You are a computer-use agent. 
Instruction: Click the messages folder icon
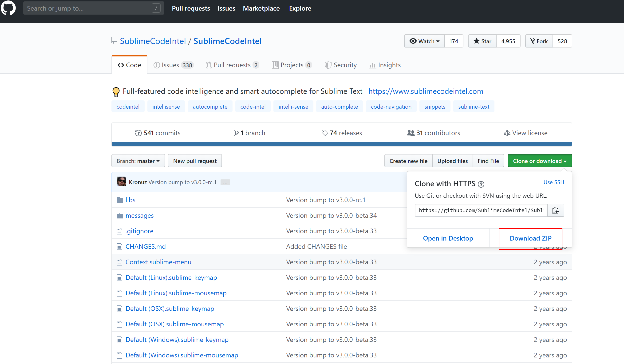[120, 216]
